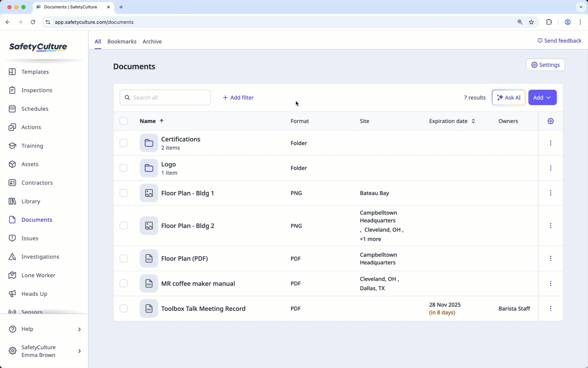This screenshot has width=588, height=368.
Task: Click Add filter
Action: click(238, 98)
